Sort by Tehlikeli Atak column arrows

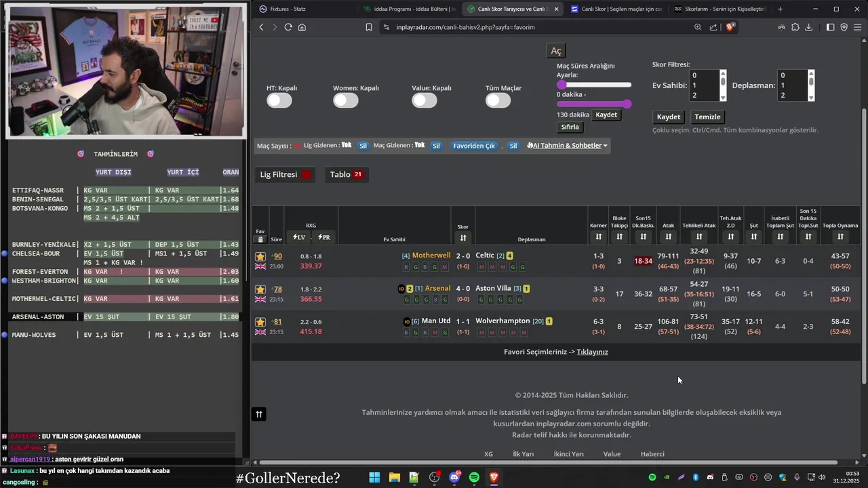tap(698, 237)
